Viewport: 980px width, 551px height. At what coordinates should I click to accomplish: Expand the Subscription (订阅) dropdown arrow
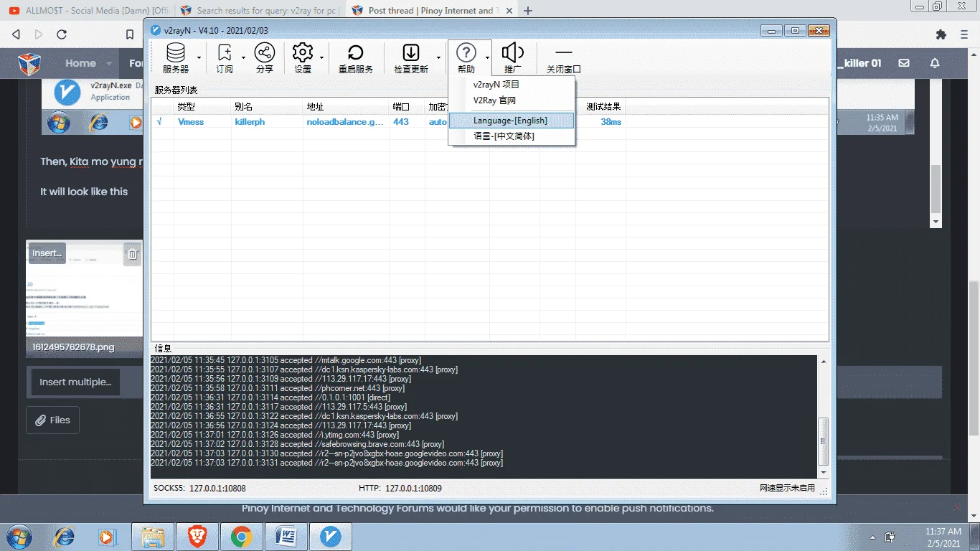tap(244, 57)
